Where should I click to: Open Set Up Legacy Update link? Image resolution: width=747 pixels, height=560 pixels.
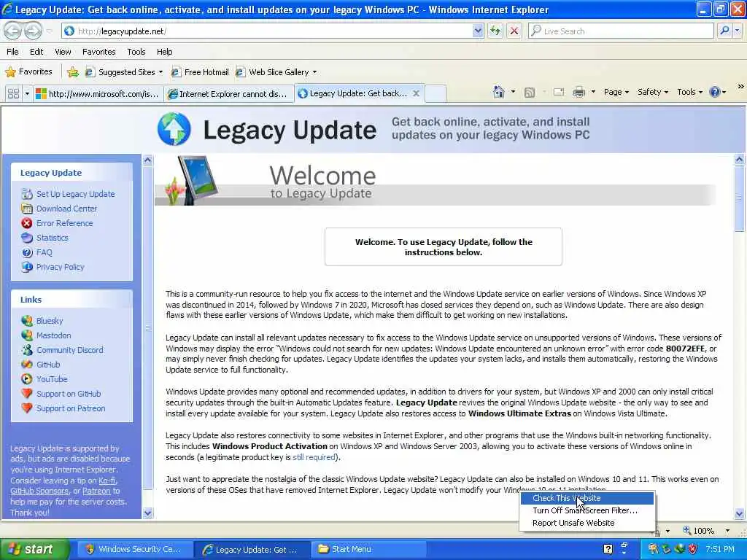pos(75,194)
